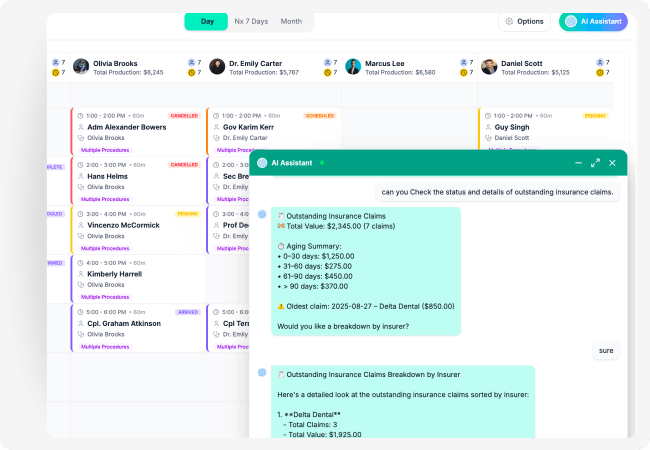The width and height of the screenshot is (650, 450).
Task: Open the Options settings button
Action: click(524, 21)
